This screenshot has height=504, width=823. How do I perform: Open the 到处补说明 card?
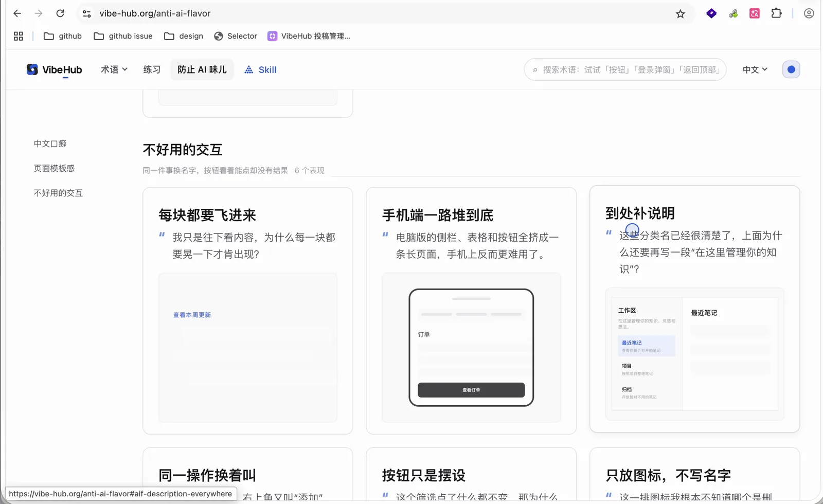tap(694, 309)
